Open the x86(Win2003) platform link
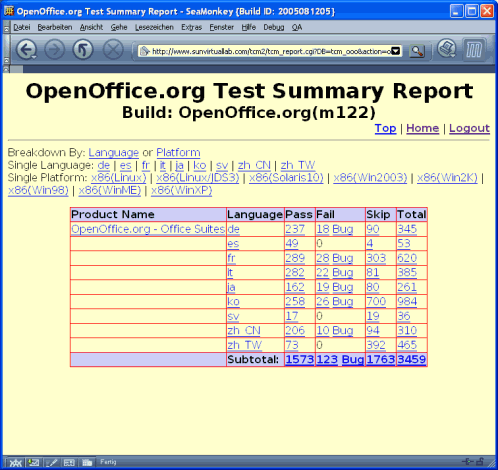 370,178
